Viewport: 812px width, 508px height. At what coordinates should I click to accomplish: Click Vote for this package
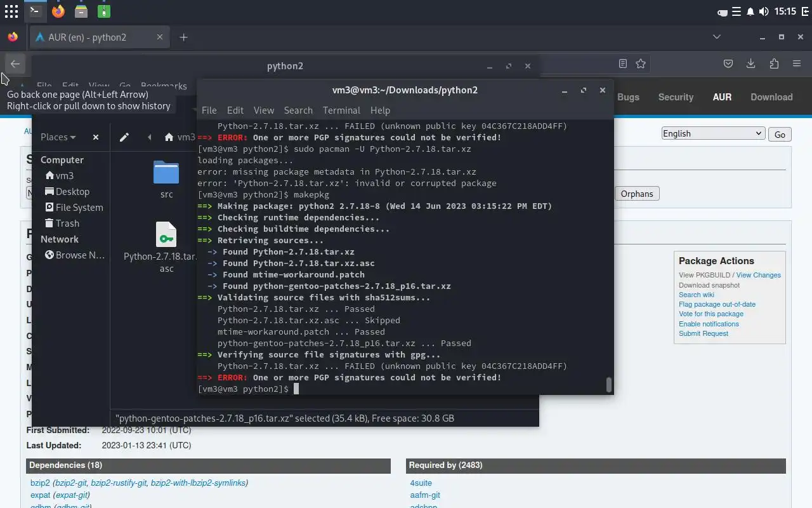coord(711,314)
